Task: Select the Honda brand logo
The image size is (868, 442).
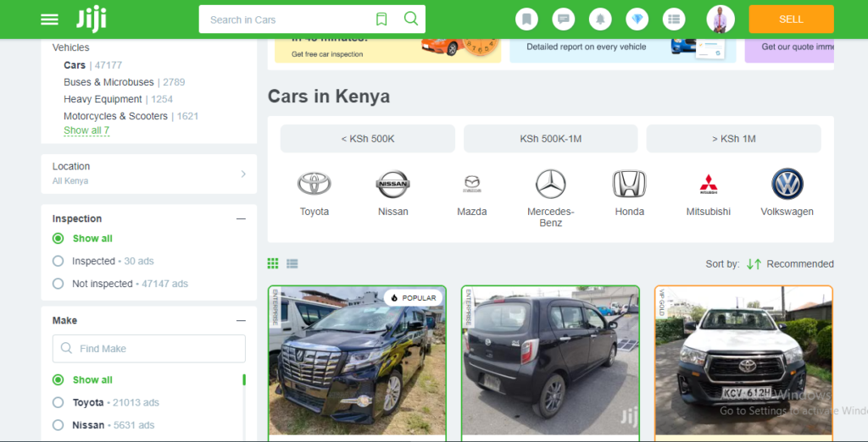Action: [x=630, y=184]
